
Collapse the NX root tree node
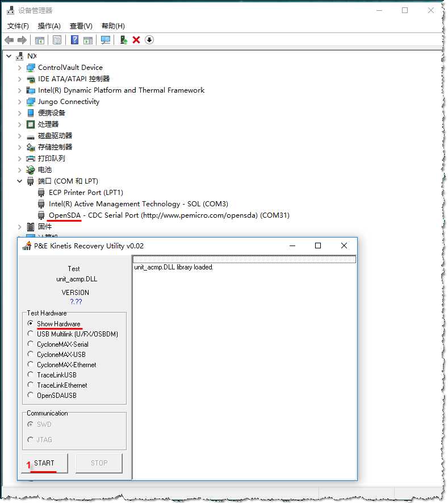[x=9, y=56]
